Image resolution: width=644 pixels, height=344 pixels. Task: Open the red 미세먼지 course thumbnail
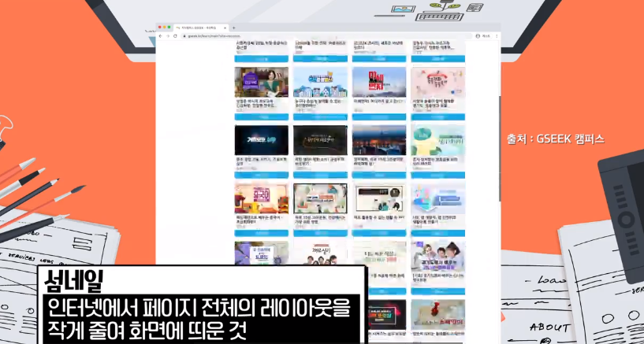coord(379,82)
